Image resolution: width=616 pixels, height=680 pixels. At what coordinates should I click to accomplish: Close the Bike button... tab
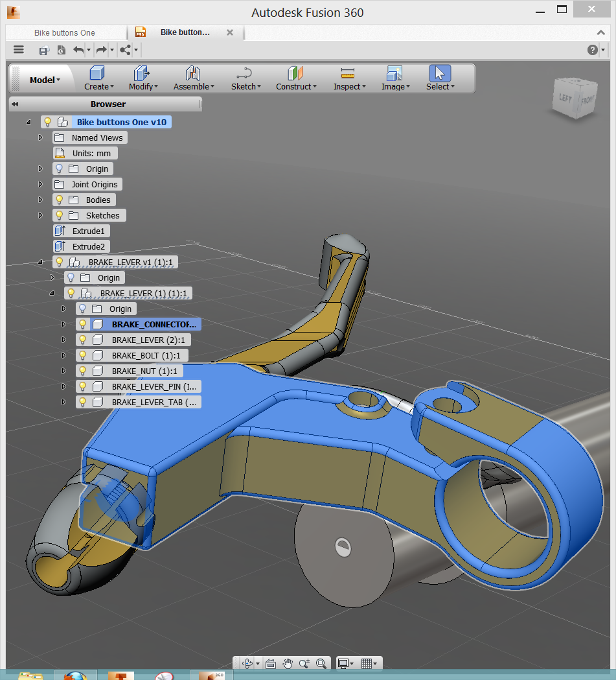click(230, 32)
